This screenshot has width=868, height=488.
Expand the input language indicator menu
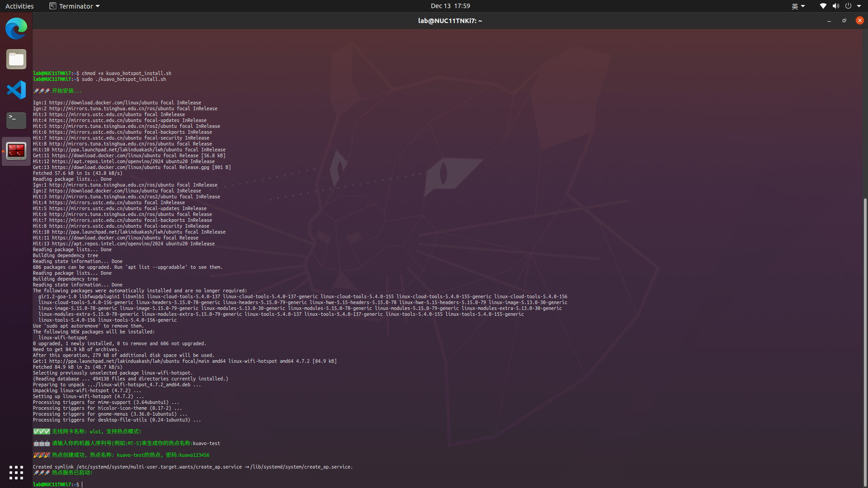[x=798, y=6]
